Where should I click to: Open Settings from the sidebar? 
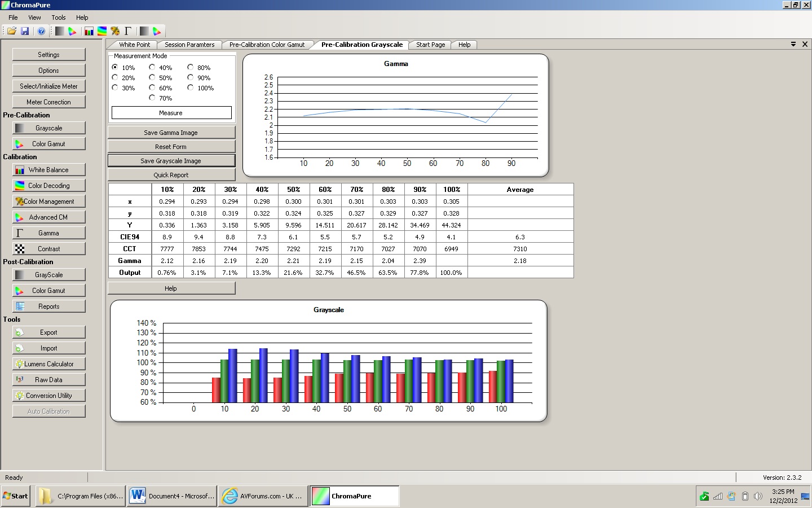click(49, 55)
